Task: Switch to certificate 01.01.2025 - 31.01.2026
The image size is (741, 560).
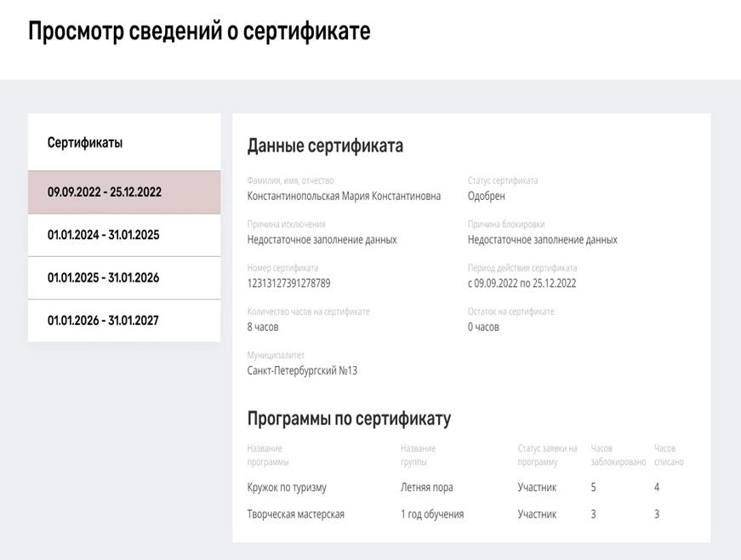Action: pos(124,278)
